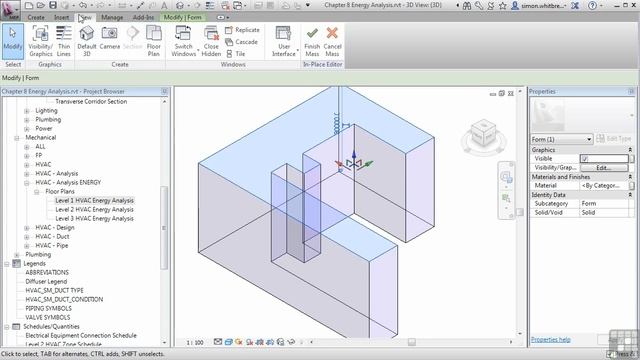Screen dimensions: 640x360
Task: Open search with binoculars icon
Action: [467, 6]
